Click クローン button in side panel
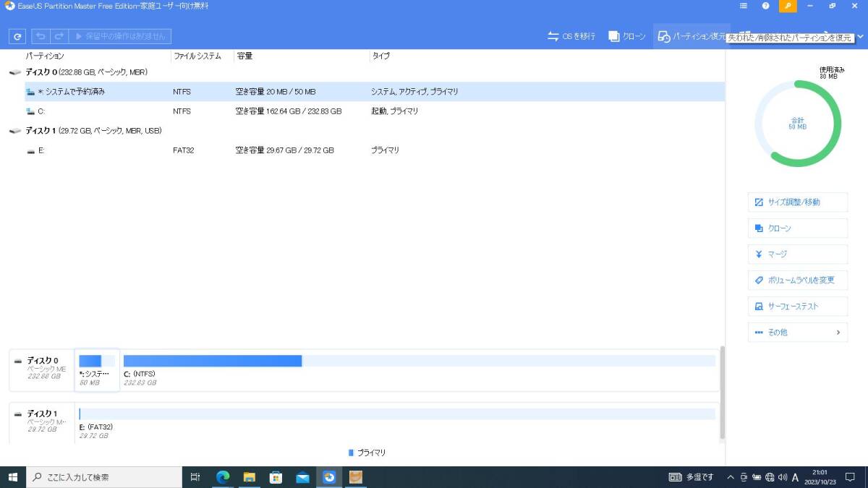Viewport: 868px width, 488px height. pos(798,228)
